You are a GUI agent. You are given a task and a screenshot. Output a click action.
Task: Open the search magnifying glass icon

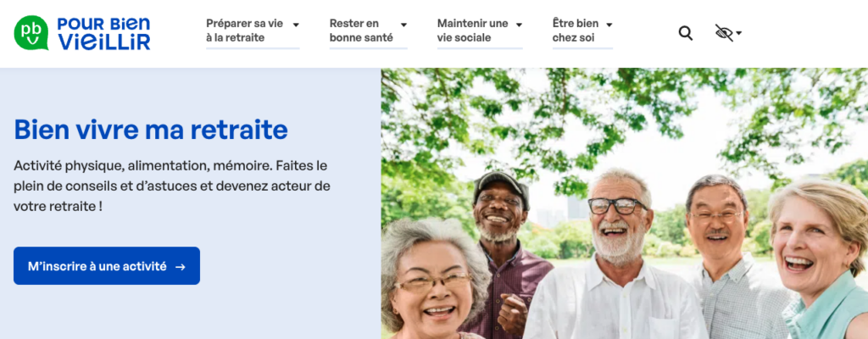point(685,33)
